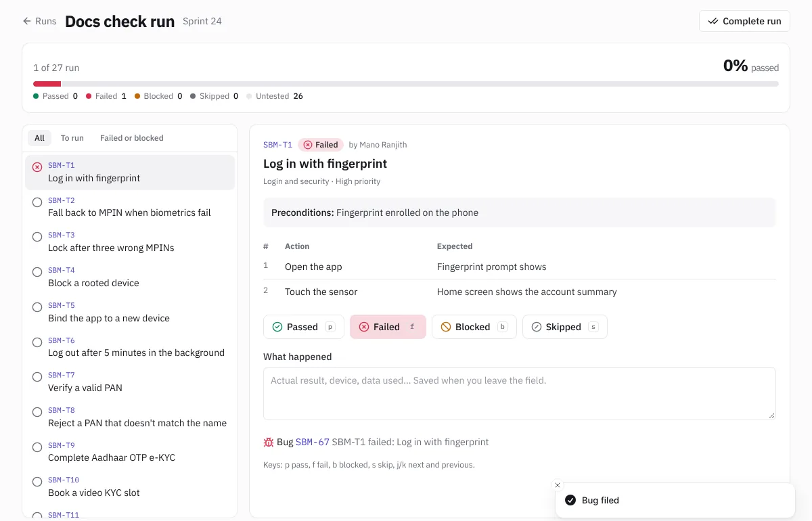
Task: Click the run progress bar
Action: 406,84
